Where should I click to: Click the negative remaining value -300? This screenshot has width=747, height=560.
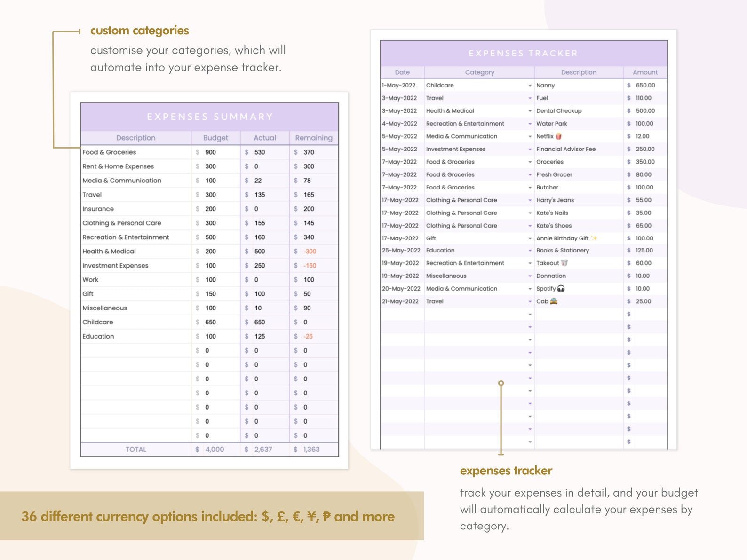click(x=310, y=252)
